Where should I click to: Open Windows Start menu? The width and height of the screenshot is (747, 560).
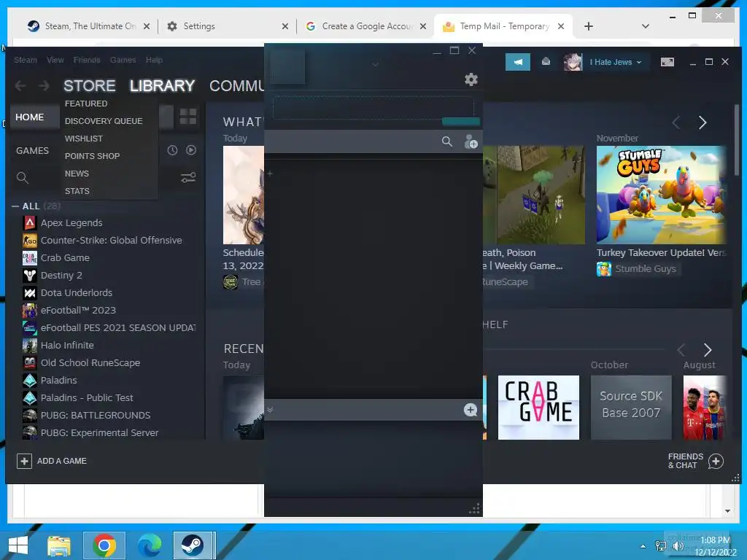click(18, 545)
